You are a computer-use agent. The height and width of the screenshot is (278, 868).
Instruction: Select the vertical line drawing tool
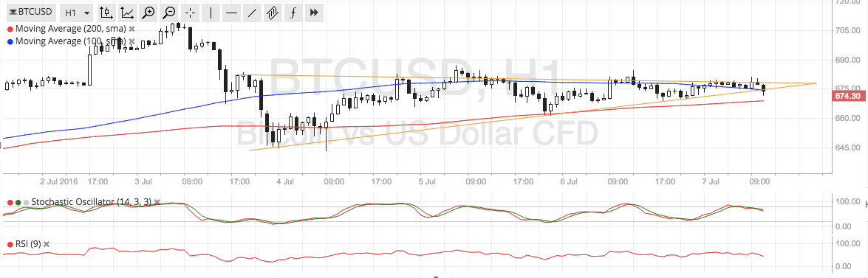click(x=211, y=12)
